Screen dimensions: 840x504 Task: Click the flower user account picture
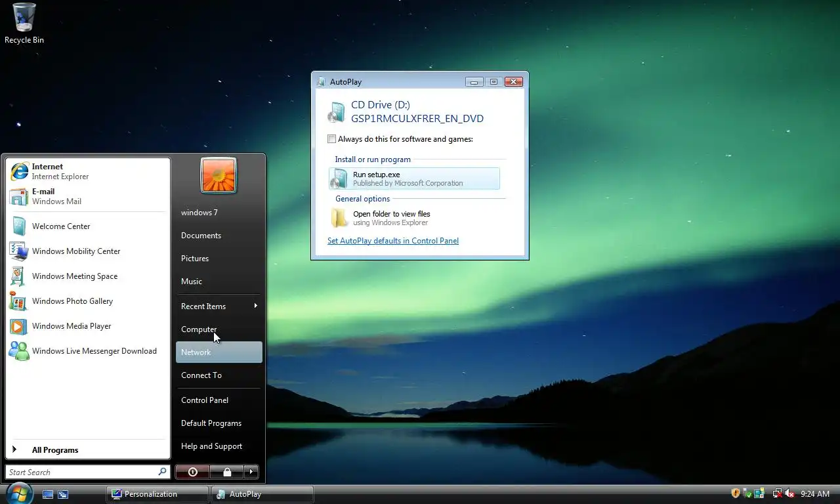[x=219, y=175]
